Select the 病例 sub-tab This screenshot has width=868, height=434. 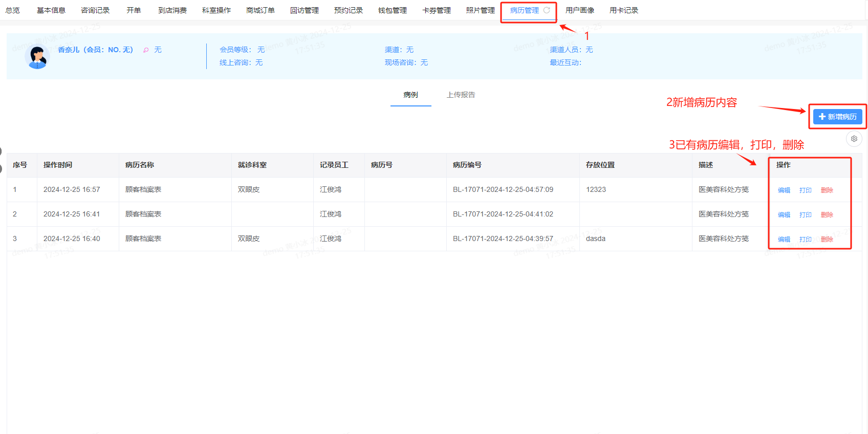[x=410, y=95]
